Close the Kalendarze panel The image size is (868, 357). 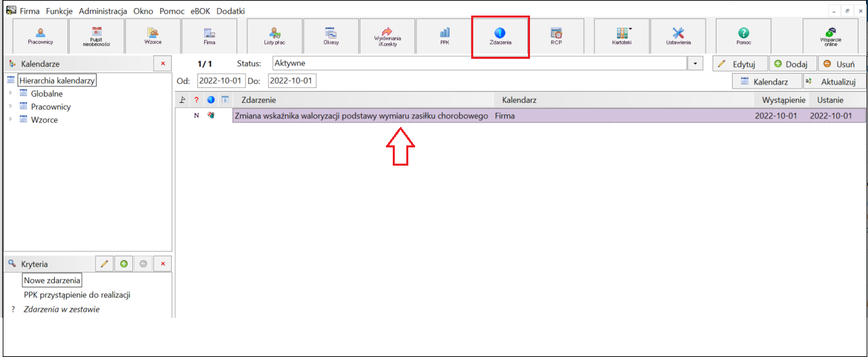click(x=162, y=64)
